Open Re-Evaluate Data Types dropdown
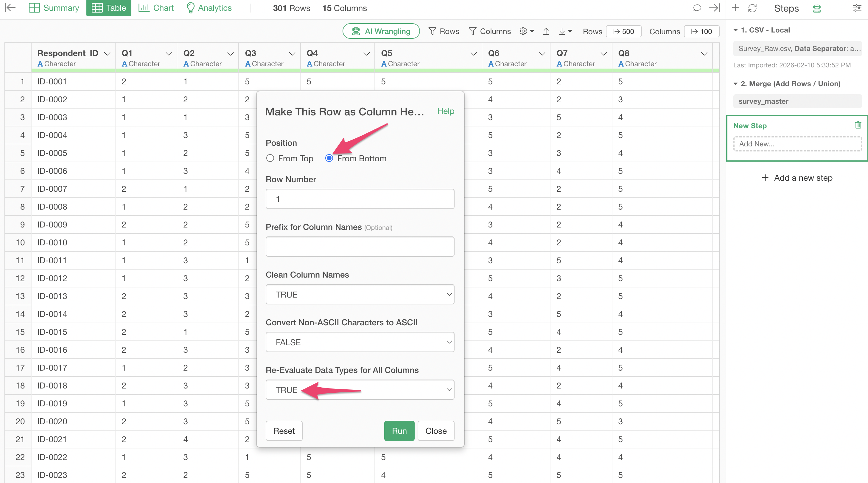This screenshot has height=483, width=868. [x=360, y=390]
